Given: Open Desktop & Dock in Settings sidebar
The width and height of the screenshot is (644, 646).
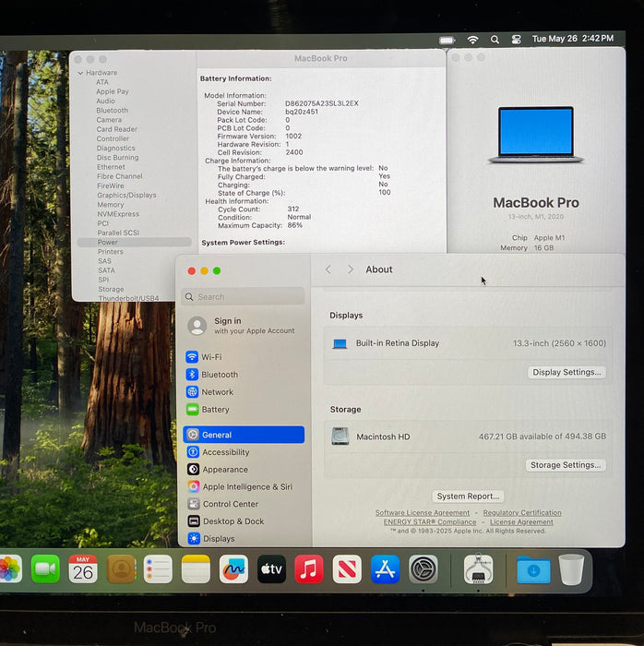Looking at the screenshot, I should [244, 521].
